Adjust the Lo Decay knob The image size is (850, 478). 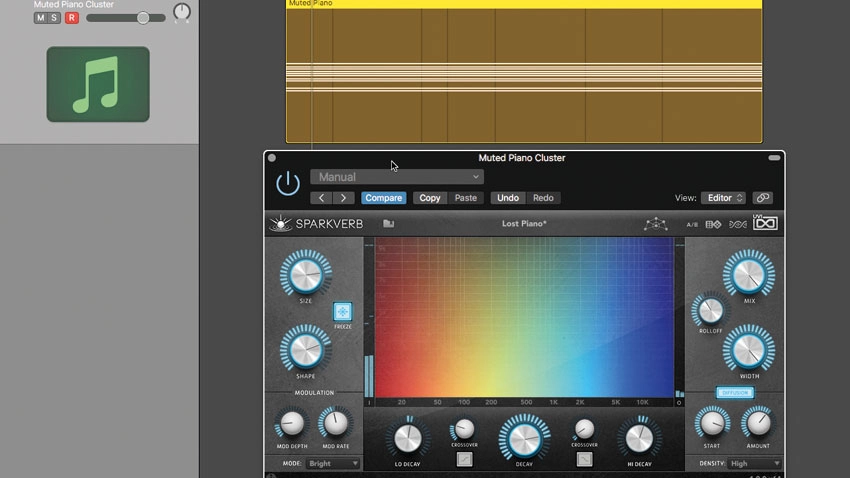click(x=407, y=438)
